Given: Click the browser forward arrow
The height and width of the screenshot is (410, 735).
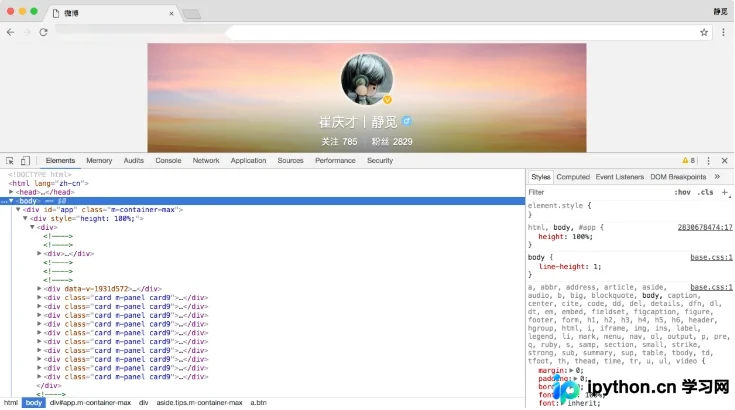Looking at the screenshot, I should tap(27, 32).
